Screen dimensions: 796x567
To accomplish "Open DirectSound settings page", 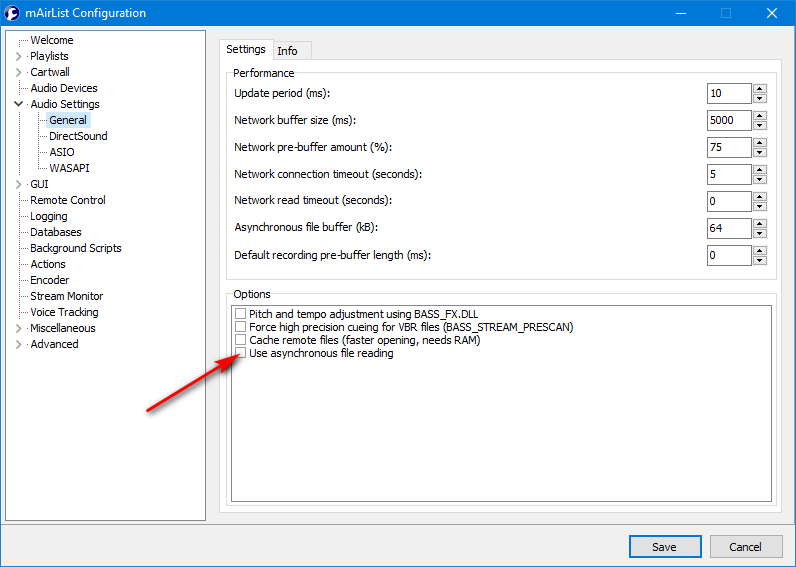I will pos(78,136).
